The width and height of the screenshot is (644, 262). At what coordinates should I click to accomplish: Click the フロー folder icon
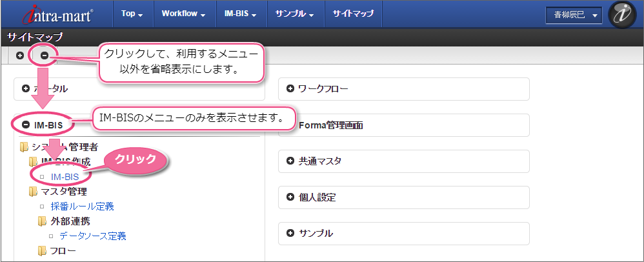pos(42,251)
